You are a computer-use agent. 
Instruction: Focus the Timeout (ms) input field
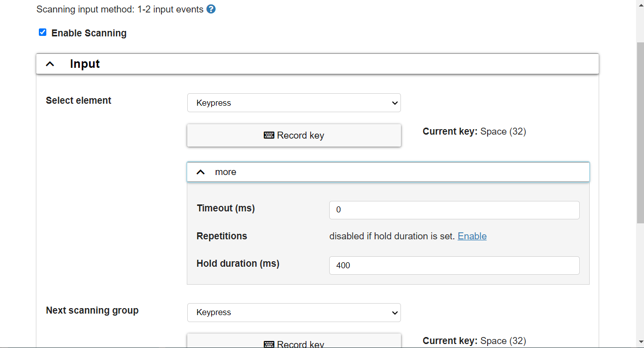(454, 210)
